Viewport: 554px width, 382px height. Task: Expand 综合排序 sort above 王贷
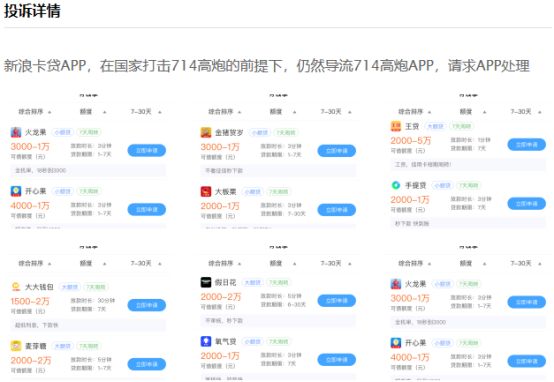click(415, 112)
